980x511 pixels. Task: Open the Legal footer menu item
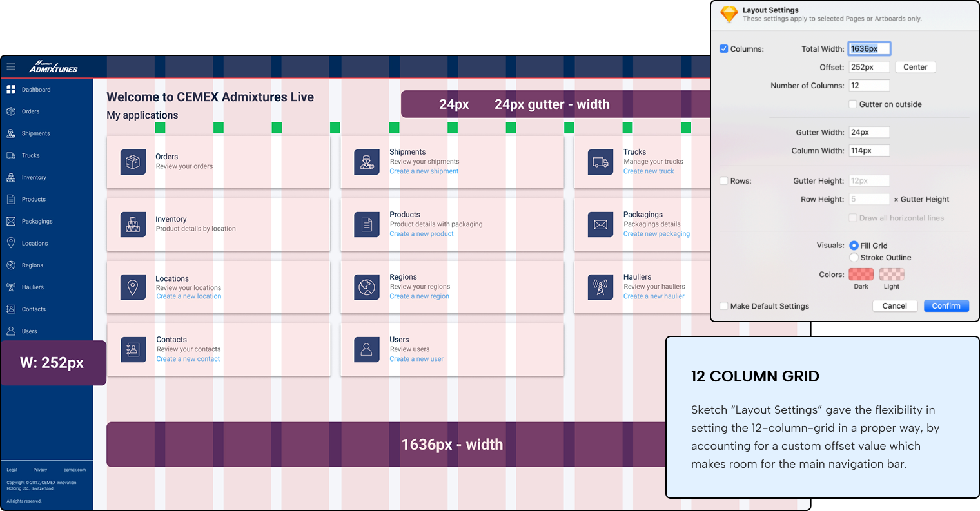pyautogui.click(x=11, y=470)
